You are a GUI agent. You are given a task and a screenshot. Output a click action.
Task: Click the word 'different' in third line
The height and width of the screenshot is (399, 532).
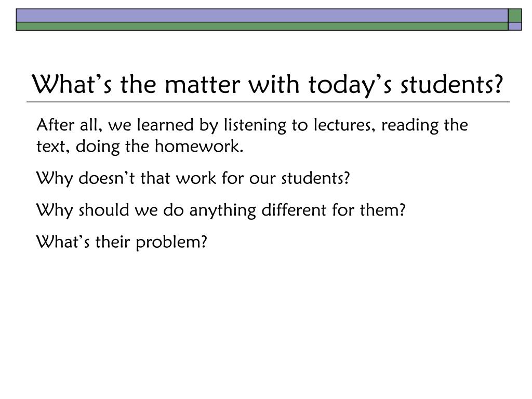coord(294,210)
